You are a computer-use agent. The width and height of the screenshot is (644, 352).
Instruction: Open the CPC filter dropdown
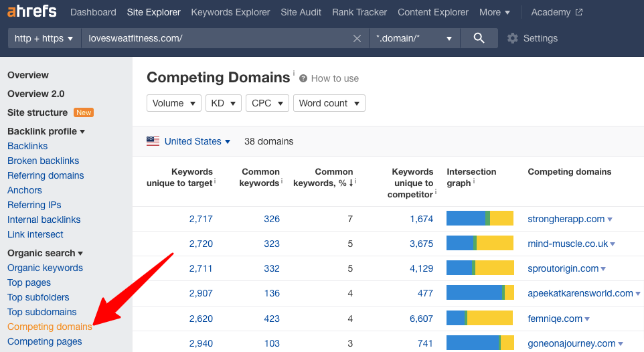(267, 103)
